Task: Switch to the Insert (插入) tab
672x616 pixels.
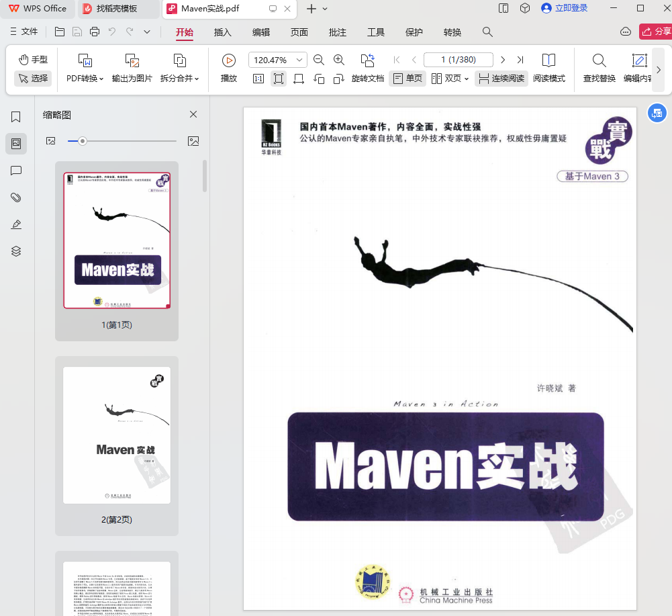Action: tap(222, 32)
